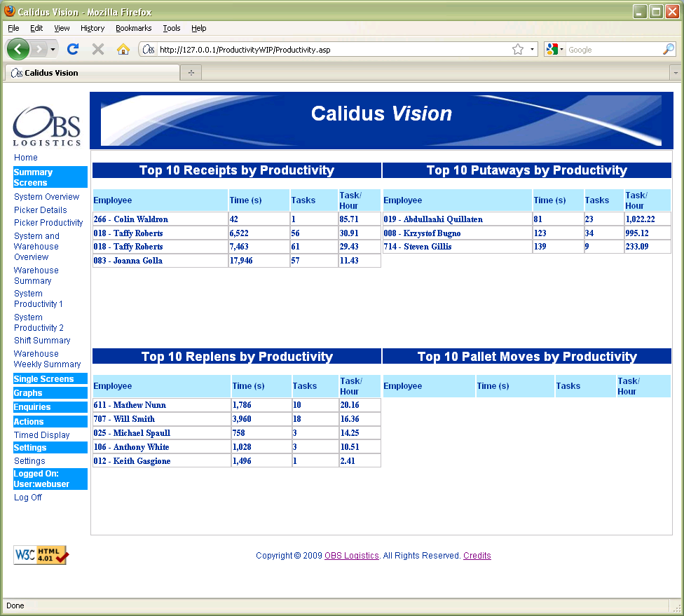Open the Picker Productivity link
The width and height of the screenshot is (684, 616).
(48, 222)
